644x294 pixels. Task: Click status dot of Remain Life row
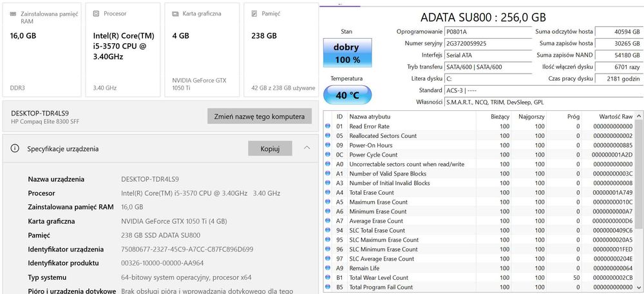328,268
